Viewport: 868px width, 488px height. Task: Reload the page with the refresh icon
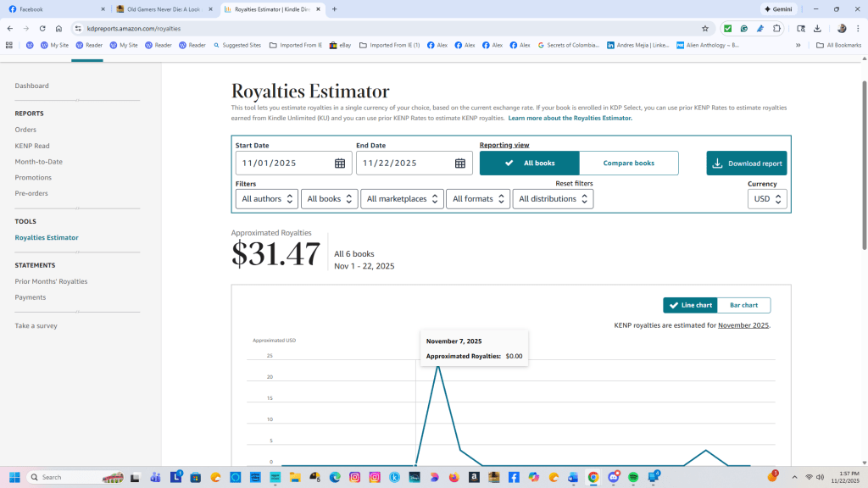tap(42, 27)
